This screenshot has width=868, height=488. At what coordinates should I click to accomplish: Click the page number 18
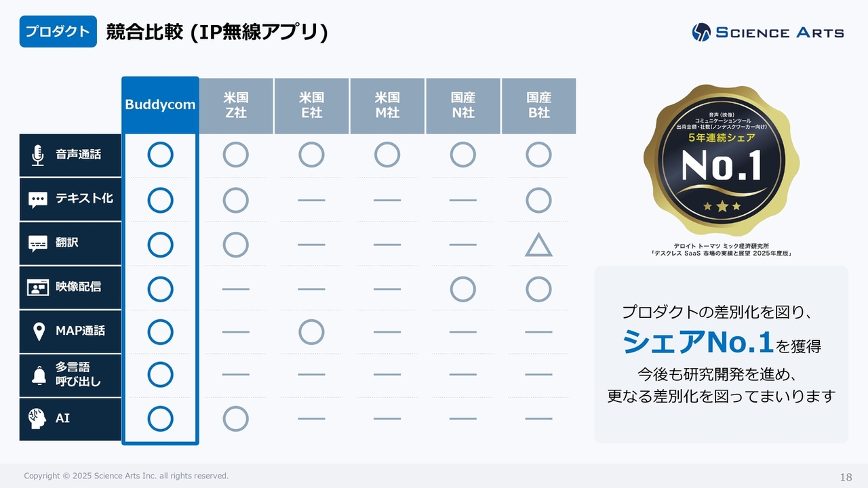(x=846, y=476)
